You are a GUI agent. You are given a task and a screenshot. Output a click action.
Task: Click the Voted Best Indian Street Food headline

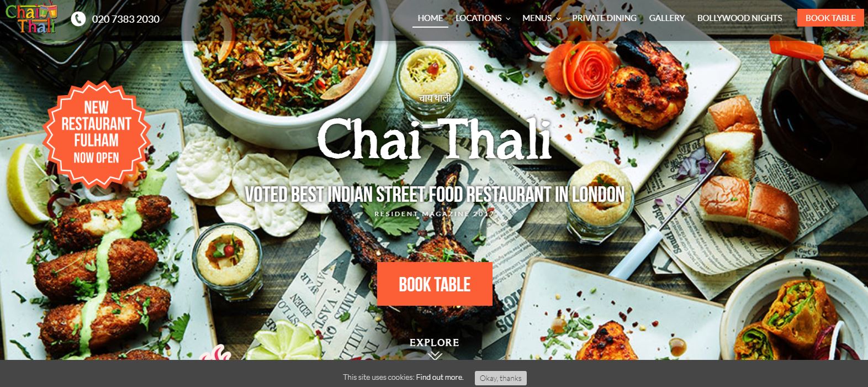435,194
